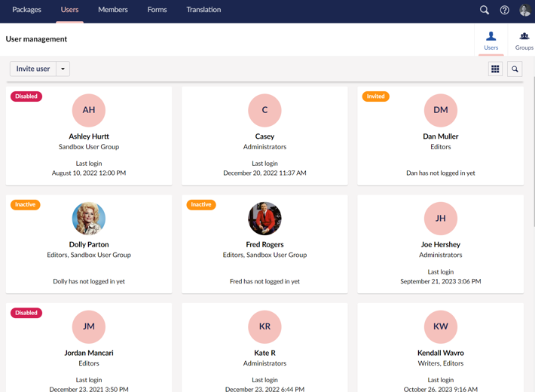
Task: Click Ashley Hurtt's AH avatar
Action: 89,110
